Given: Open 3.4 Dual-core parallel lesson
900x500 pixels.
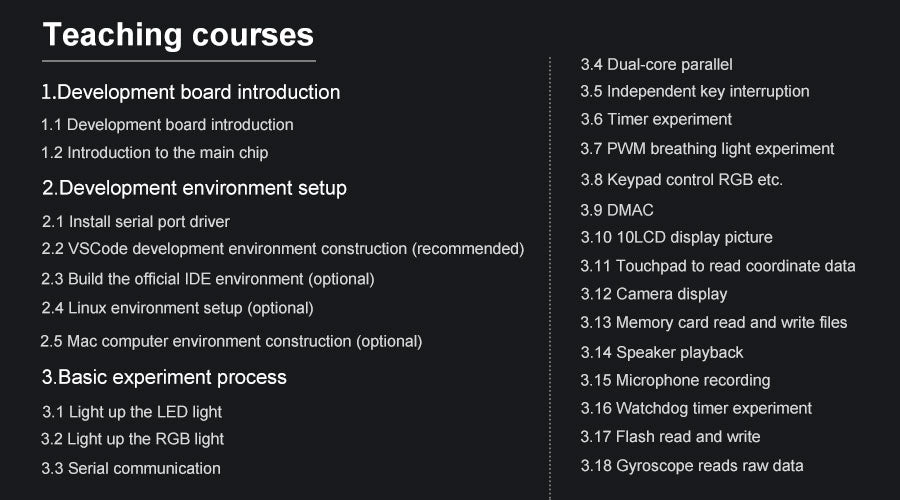Looking at the screenshot, I should tap(656, 64).
